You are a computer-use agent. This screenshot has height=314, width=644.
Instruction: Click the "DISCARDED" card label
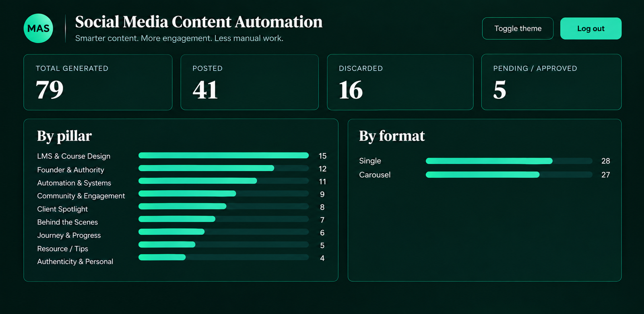(x=361, y=69)
